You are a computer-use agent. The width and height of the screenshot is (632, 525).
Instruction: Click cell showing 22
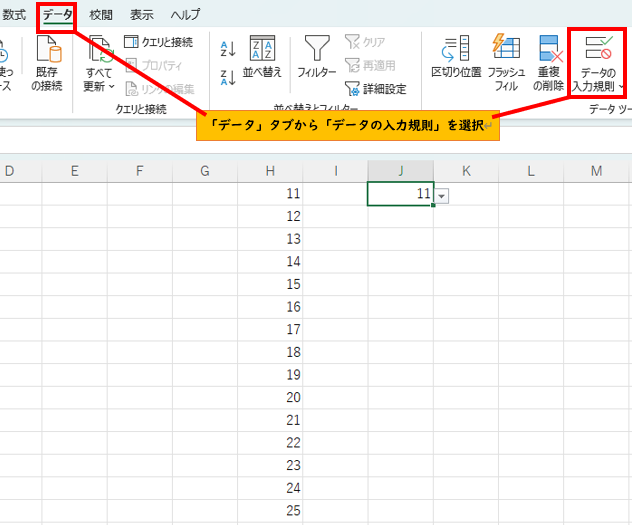point(270,443)
